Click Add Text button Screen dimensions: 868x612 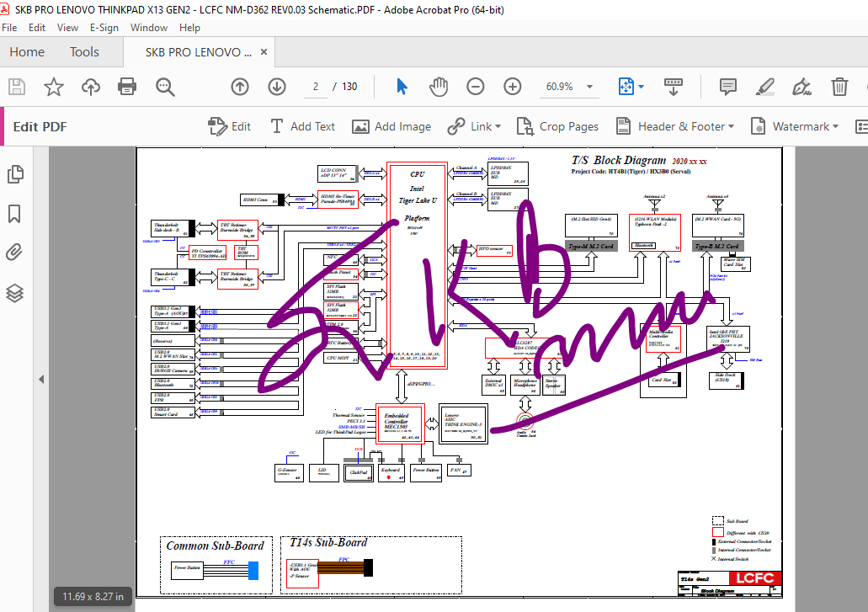[302, 127]
